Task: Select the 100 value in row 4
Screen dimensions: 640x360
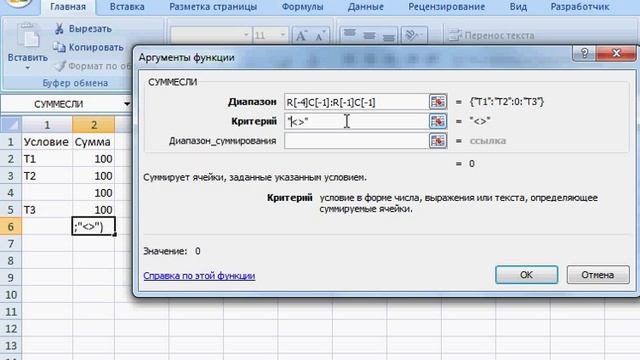Action: click(x=93, y=193)
